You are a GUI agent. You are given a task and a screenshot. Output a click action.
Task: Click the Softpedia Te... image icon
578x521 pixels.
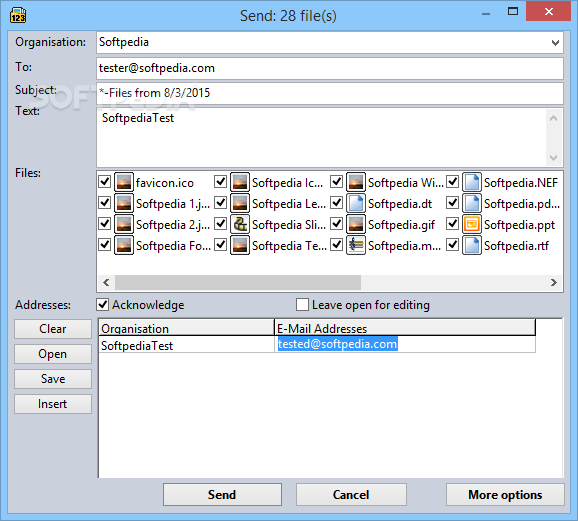(240, 245)
